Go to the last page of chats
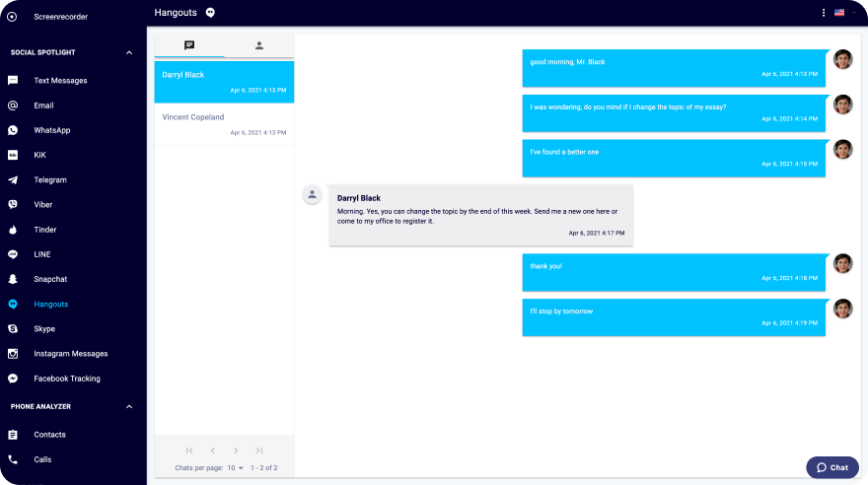 point(259,450)
